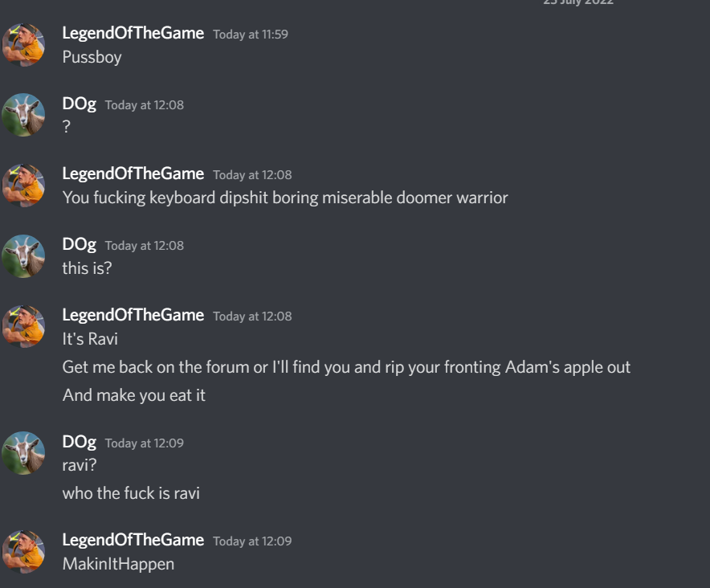Click the 'Today at 12:09' timestamp beside DOg
Viewport: 710px width, 588px height.
(x=145, y=443)
